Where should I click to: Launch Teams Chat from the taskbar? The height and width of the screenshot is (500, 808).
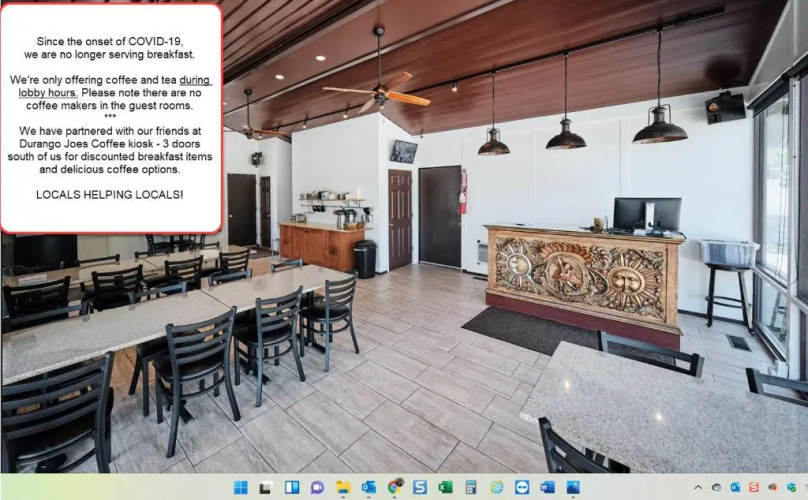317,487
